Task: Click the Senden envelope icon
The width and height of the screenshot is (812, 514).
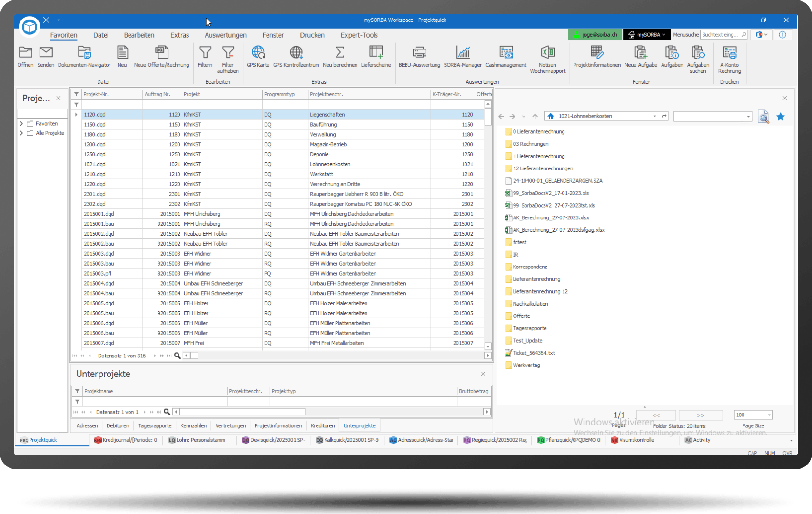Action: (x=46, y=52)
